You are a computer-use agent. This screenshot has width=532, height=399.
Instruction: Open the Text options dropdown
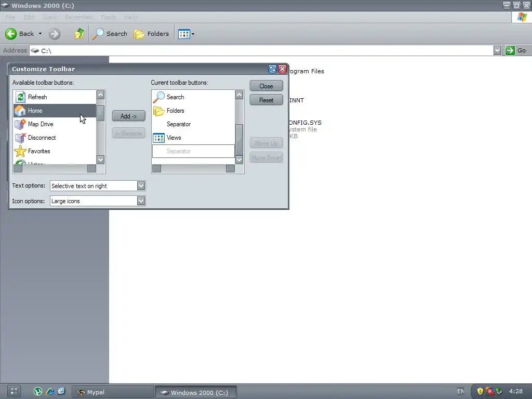pos(141,185)
